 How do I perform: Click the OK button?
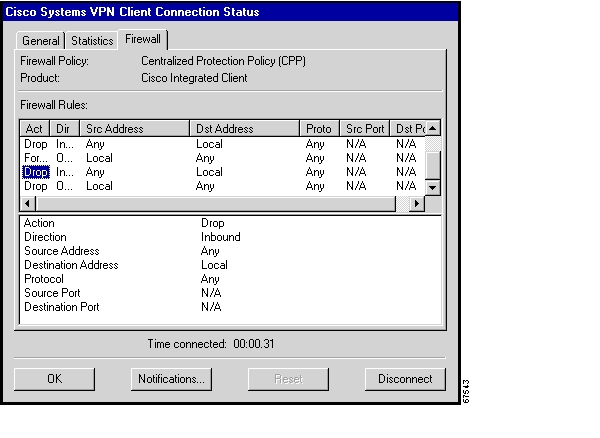55,379
